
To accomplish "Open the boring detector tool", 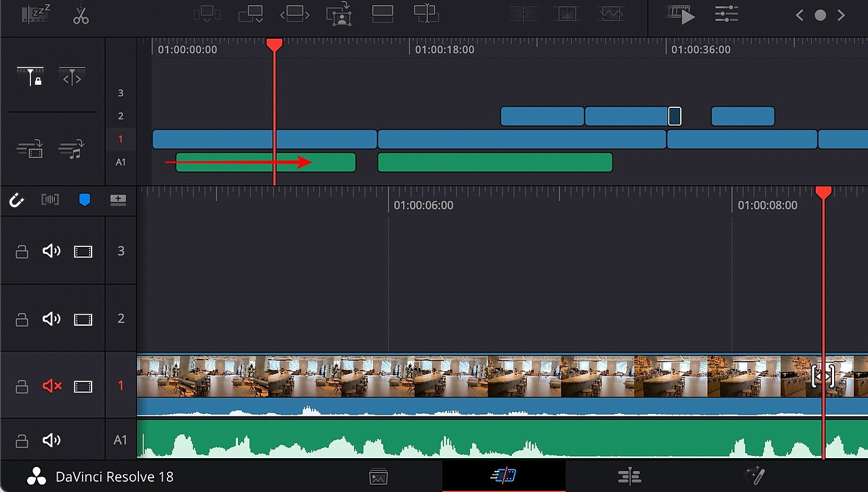I will click(35, 15).
